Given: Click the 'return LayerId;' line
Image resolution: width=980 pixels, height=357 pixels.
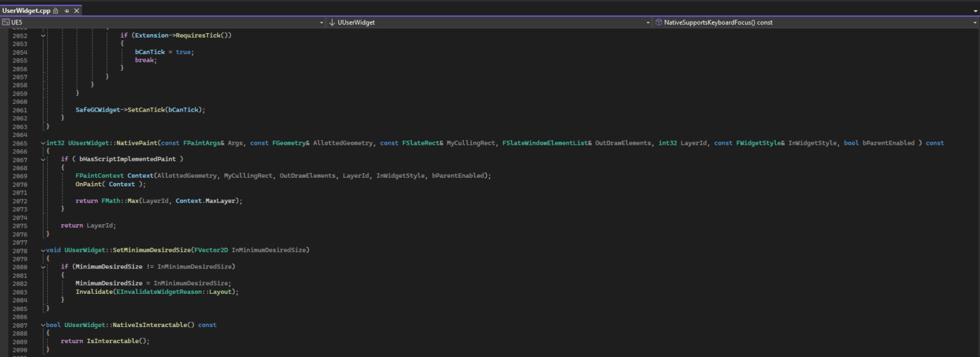Looking at the screenshot, I should tap(89, 226).
